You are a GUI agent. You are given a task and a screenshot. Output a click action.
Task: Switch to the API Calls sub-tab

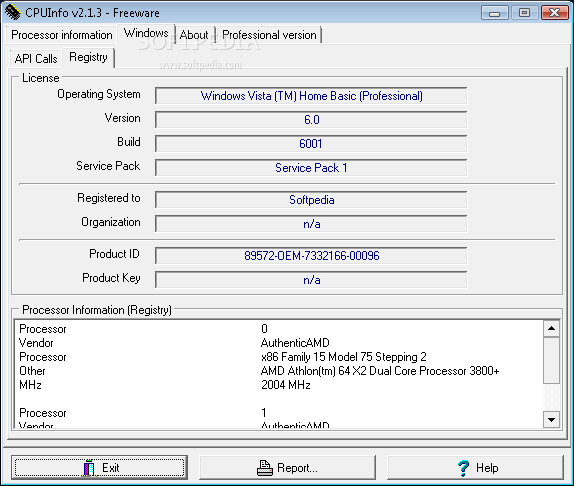pyautogui.click(x=36, y=59)
